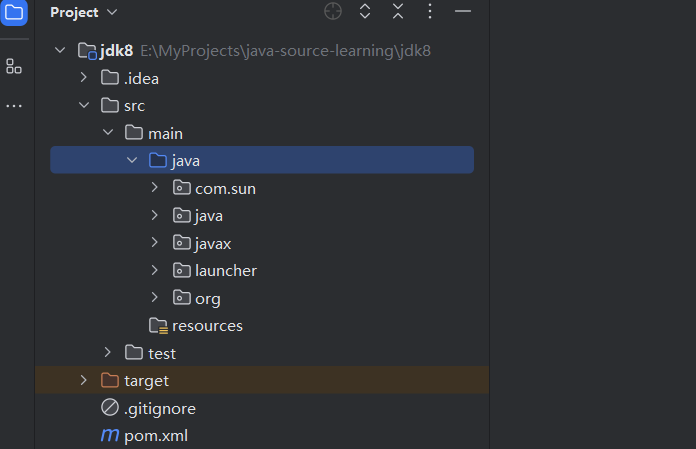Image resolution: width=696 pixels, height=449 pixels.
Task: Open the Project tool window icon
Action: click(14, 13)
